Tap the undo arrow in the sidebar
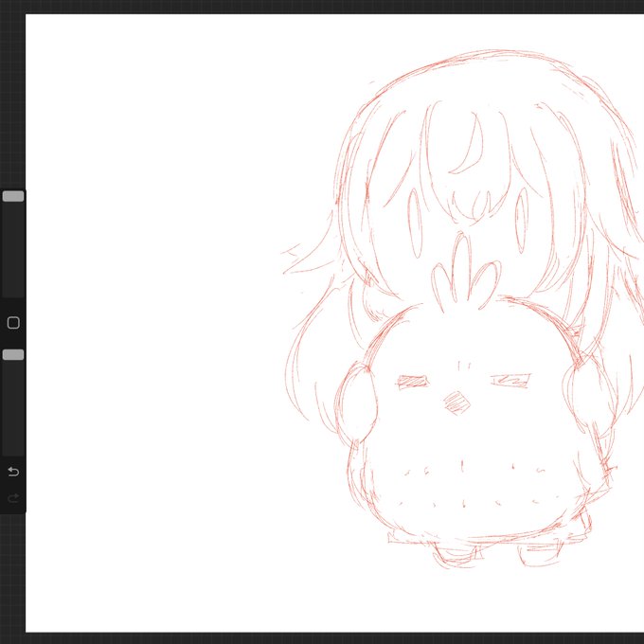The width and height of the screenshot is (644, 644). point(13,471)
